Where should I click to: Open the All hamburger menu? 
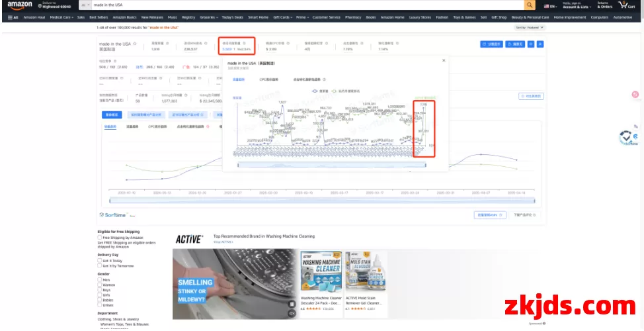13,18
